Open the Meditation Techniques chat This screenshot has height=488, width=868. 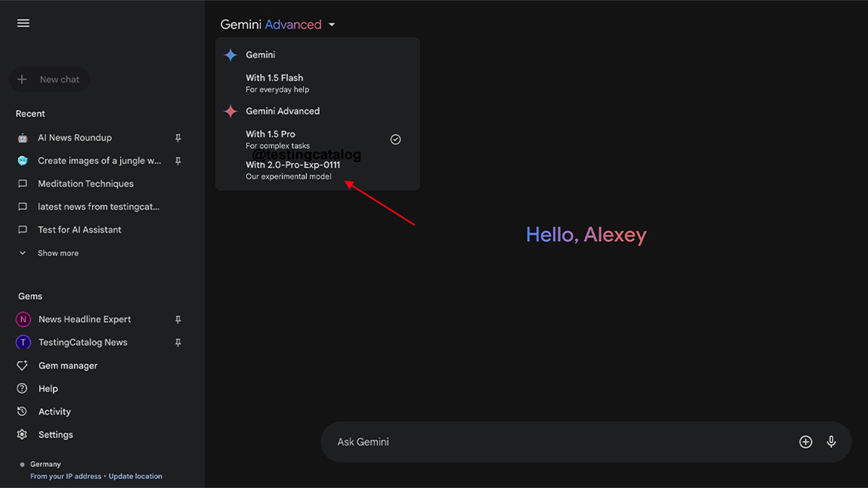(x=85, y=184)
